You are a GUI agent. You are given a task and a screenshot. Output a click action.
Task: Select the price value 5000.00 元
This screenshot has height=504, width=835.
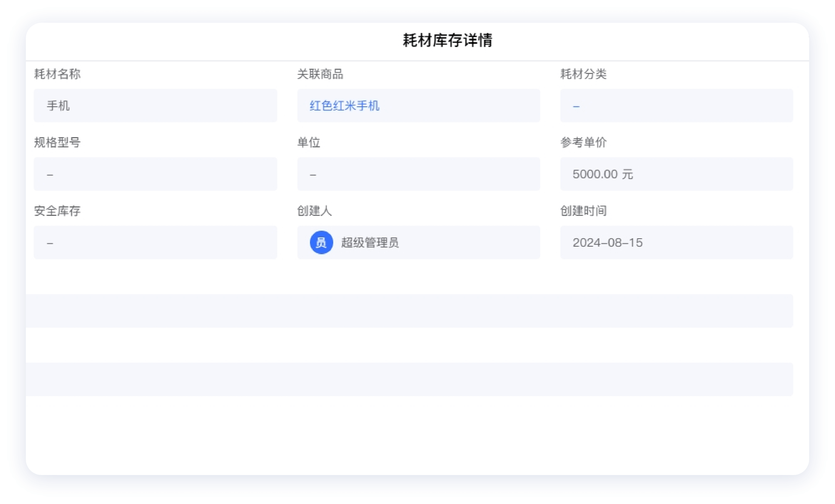pos(602,174)
